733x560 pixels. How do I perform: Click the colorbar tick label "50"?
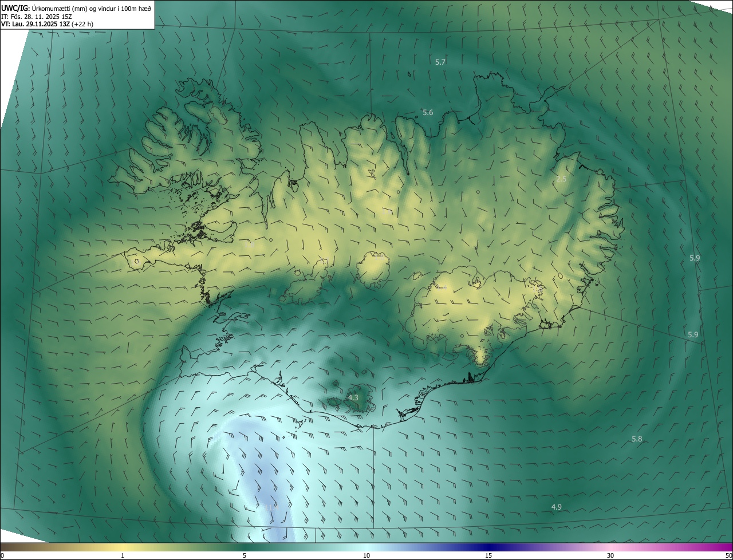pyautogui.click(x=728, y=555)
